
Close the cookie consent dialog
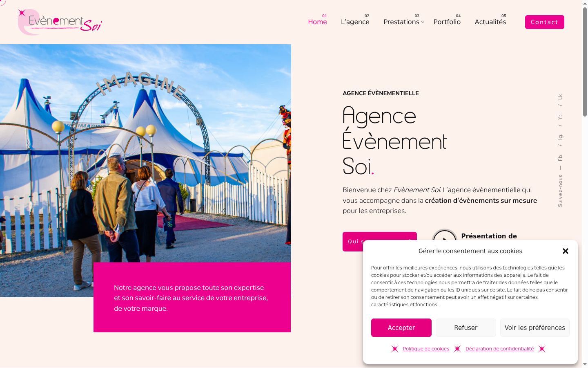[566, 251]
